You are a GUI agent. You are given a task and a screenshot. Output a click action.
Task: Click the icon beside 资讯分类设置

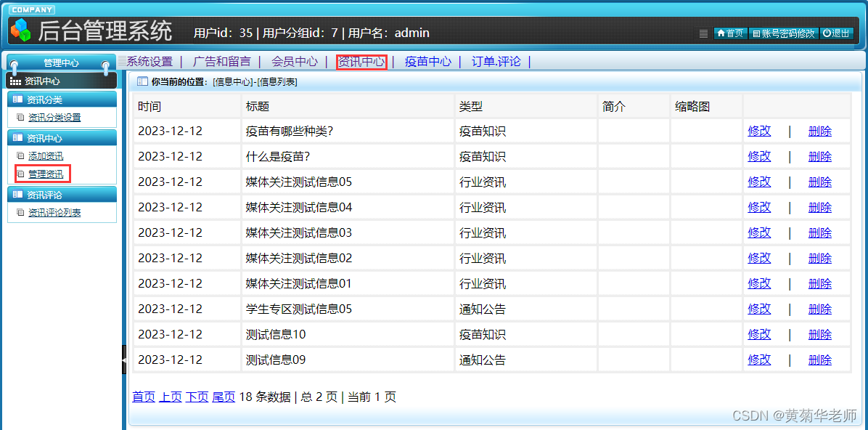point(20,118)
